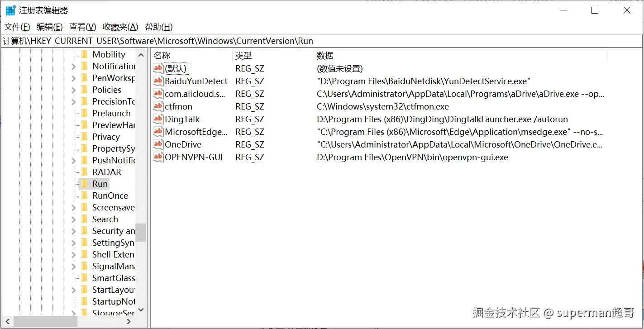Click REG_SZ type in OneDrive row
Image resolution: width=644 pixels, height=329 pixels.
coord(250,145)
